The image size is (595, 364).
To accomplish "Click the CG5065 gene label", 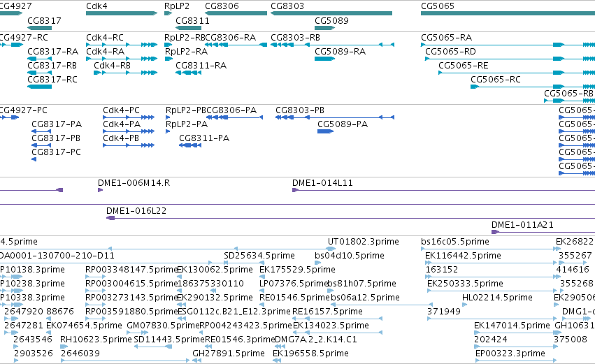I will point(438,6).
